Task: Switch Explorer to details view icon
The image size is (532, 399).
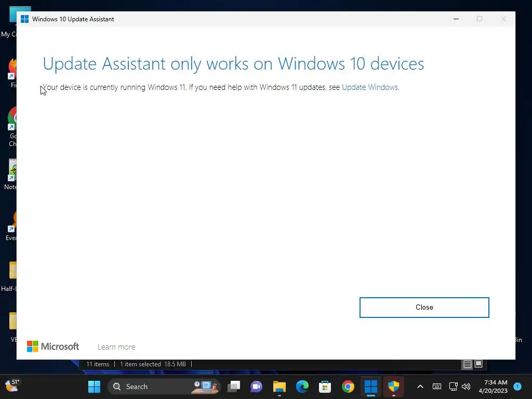Action: (x=467, y=364)
